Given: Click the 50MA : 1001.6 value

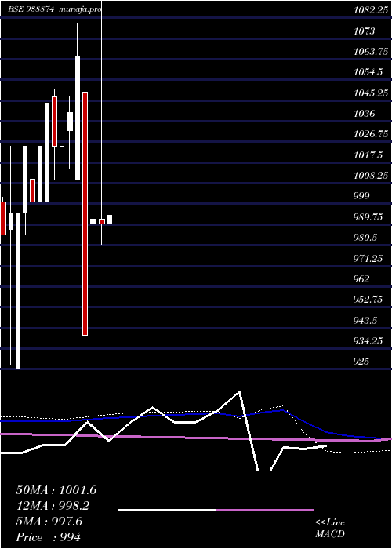Looking at the screenshot, I should tap(56, 490).
